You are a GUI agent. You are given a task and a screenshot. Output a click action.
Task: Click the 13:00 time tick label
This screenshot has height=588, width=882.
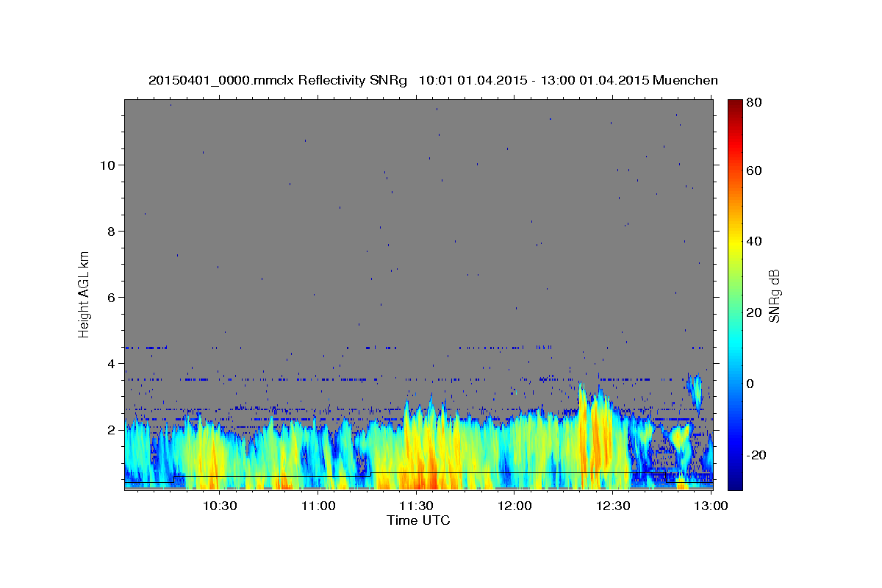710,506
